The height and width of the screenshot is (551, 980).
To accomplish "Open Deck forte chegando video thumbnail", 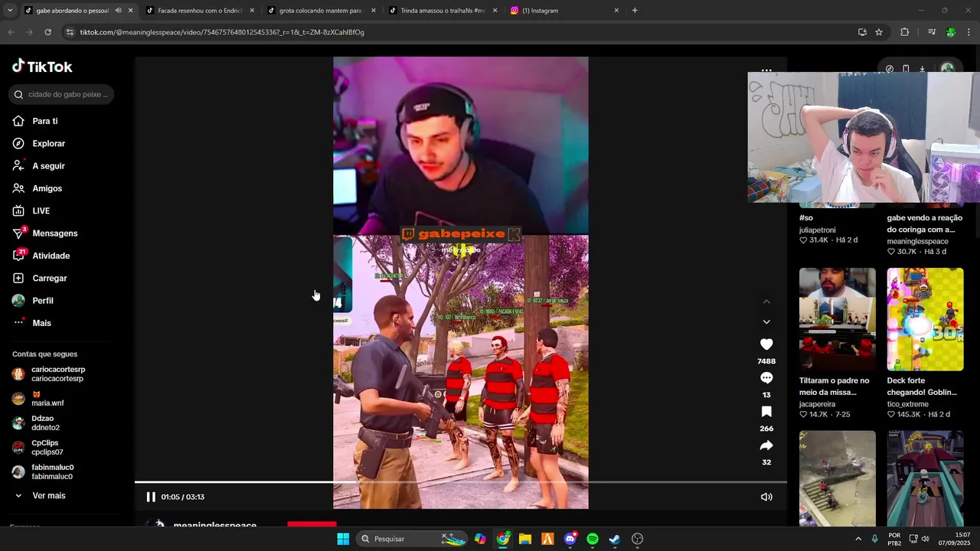I will 925,319.
